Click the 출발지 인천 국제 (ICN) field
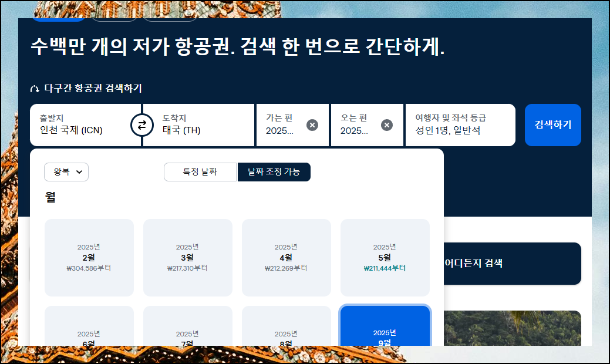 tap(85, 125)
